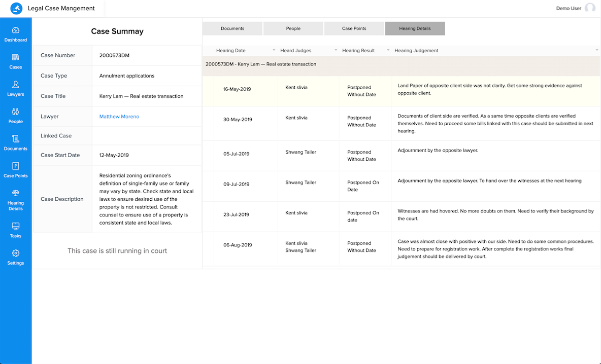Select the Hearing Details tab

click(x=415, y=28)
